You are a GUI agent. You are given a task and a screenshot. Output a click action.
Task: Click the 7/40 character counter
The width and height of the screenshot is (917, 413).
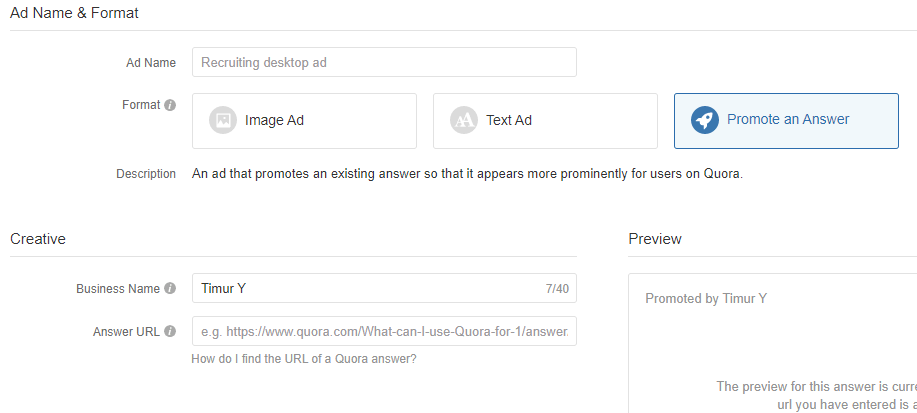(557, 288)
